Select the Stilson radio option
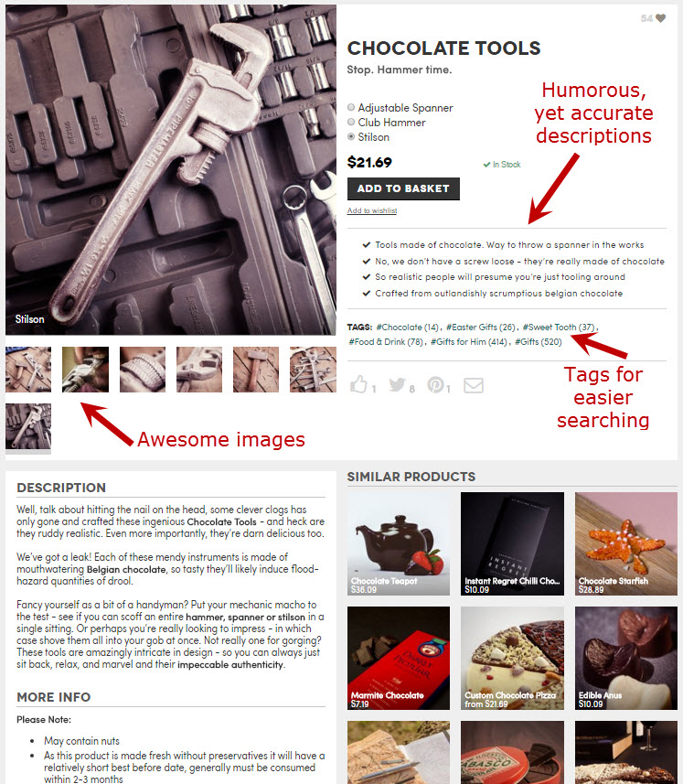Image resolution: width=683 pixels, height=784 pixels. tap(351, 136)
